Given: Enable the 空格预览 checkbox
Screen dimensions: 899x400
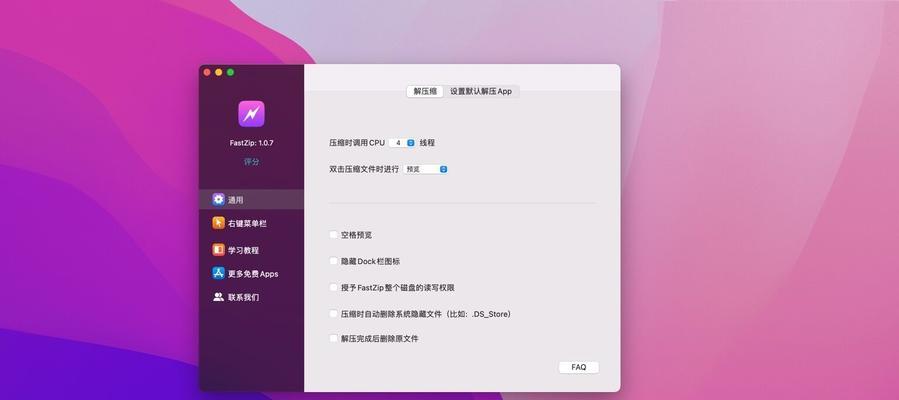Looking at the screenshot, I should pos(333,234).
